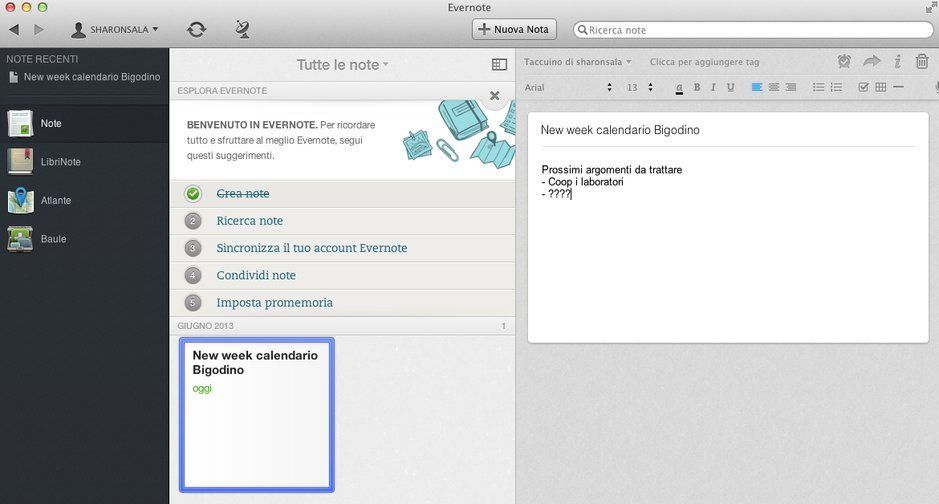Click the note title New week calendario Bigodino
The image size is (939, 504).
[x=620, y=130]
